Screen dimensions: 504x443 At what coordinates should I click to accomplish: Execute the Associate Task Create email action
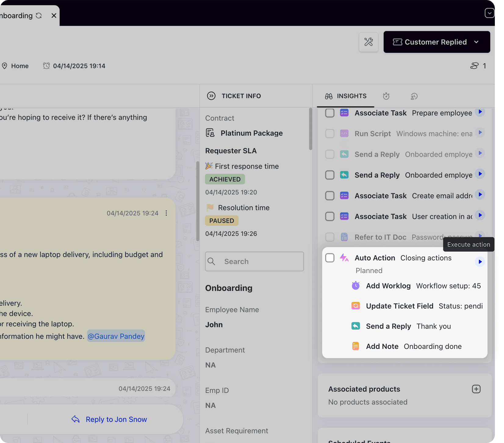[x=480, y=195]
